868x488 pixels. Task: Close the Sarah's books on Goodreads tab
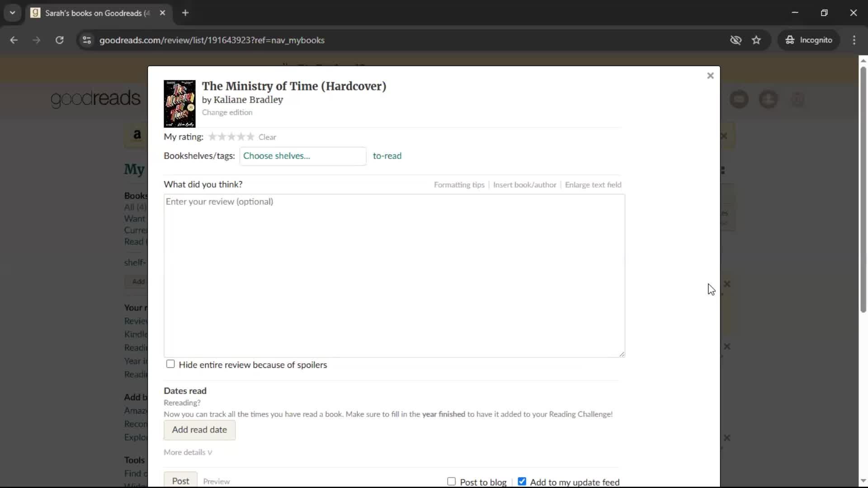[x=162, y=13]
